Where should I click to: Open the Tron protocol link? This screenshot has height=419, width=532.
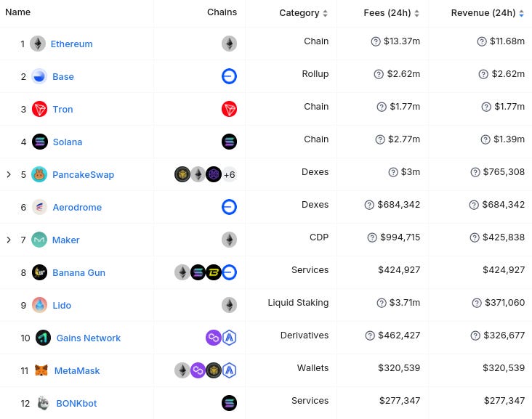pos(63,109)
